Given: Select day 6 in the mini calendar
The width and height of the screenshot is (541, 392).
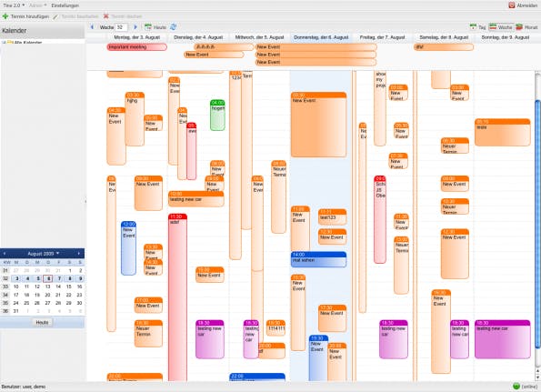Looking at the screenshot, I should 48,278.
